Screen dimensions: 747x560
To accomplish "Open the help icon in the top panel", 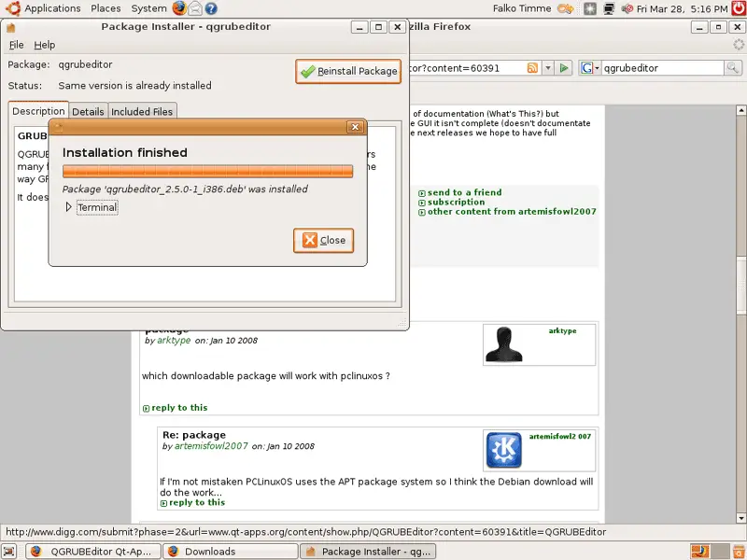I will click(211, 8).
